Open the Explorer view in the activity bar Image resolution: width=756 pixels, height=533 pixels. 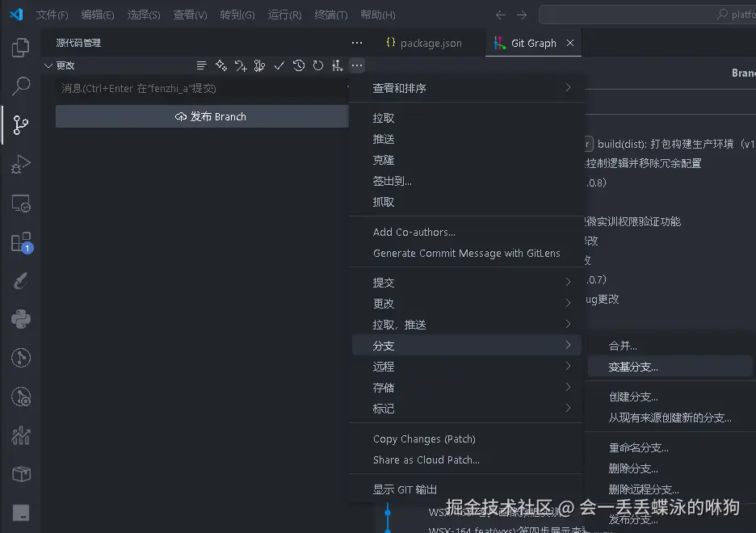tap(20, 47)
